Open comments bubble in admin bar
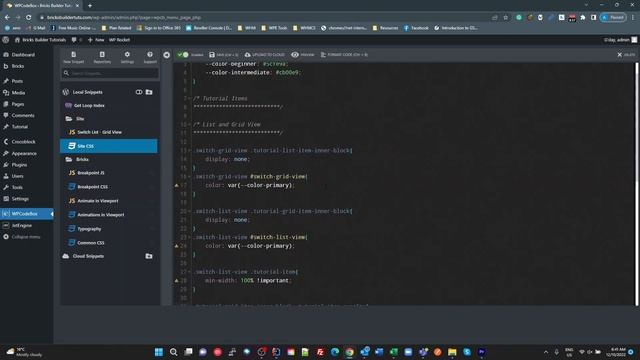Screen dimensions: 640x360 tap(76, 40)
